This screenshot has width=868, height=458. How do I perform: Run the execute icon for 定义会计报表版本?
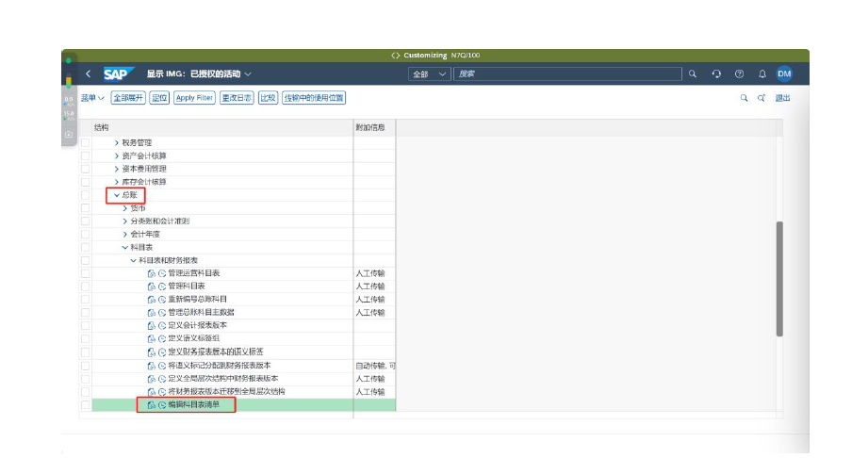click(x=162, y=325)
